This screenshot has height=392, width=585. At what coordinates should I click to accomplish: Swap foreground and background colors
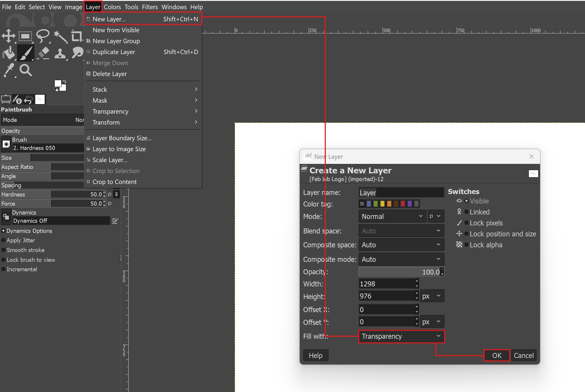pyautogui.click(x=64, y=81)
